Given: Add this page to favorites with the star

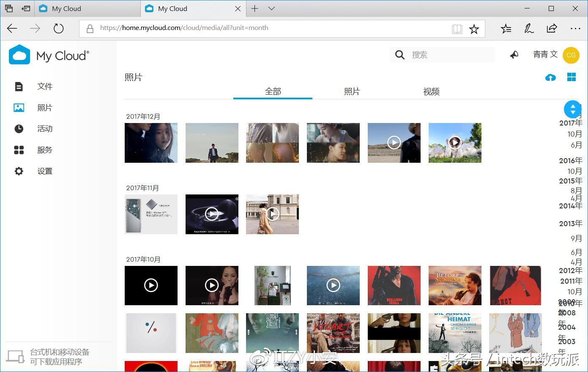Looking at the screenshot, I should [474, 29].
